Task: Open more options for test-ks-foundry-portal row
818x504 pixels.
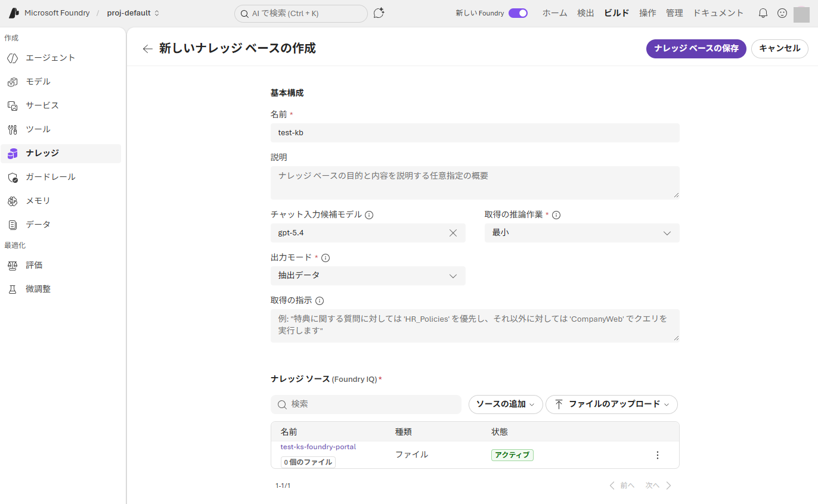Action: [x=658, y=455]
